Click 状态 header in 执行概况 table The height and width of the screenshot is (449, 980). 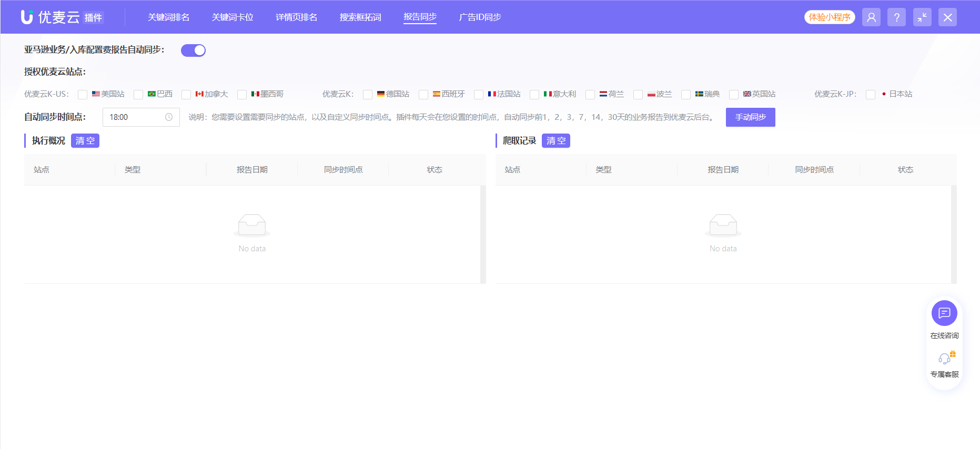click(x=435, y=170)
